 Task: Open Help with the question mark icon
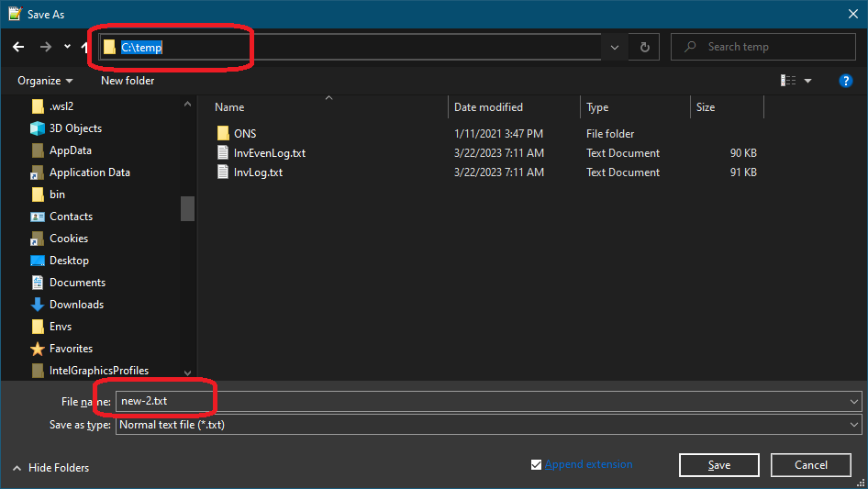coord(845,81)
